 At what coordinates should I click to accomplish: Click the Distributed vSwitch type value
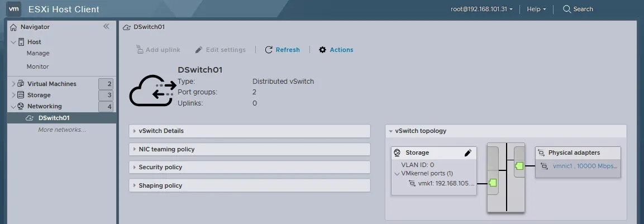283,82
